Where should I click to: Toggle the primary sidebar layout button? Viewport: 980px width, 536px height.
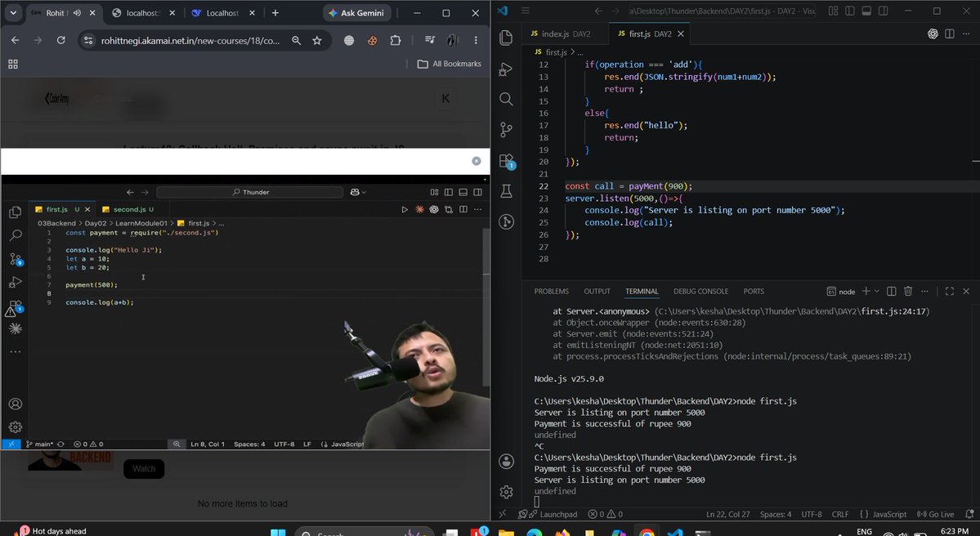[x=850, y=11]
